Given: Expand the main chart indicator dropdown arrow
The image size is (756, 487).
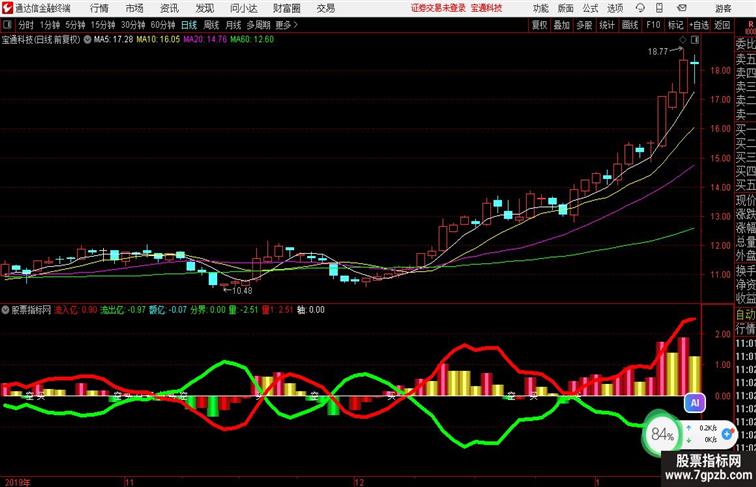Looking at the screenshot, I should [87, 40].
